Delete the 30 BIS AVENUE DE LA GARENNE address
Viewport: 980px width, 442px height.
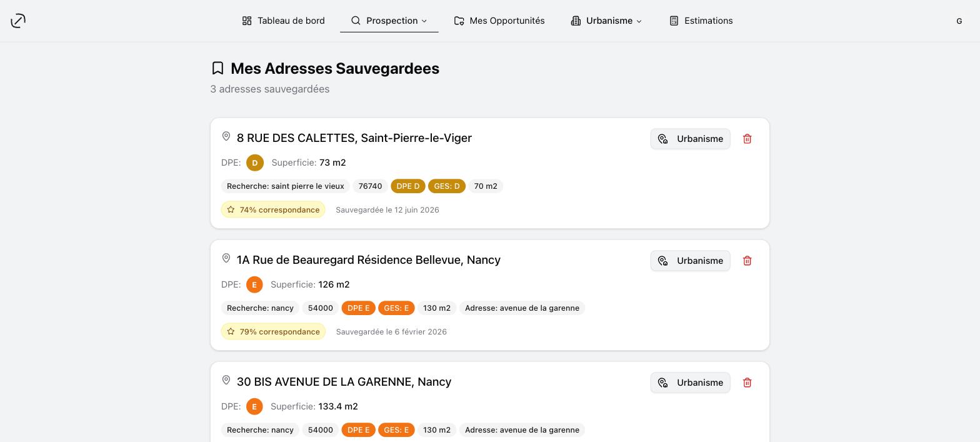tap(747, 383)
